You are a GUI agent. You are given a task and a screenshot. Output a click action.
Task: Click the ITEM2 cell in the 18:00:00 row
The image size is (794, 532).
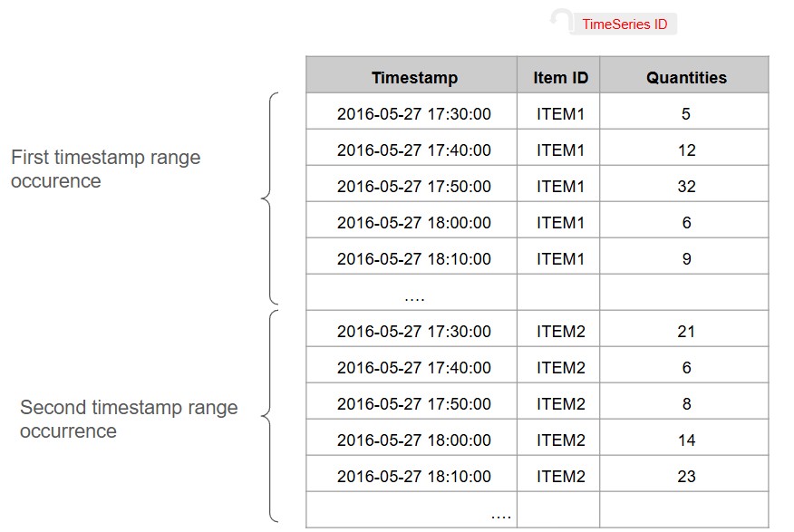click(558, 438)
